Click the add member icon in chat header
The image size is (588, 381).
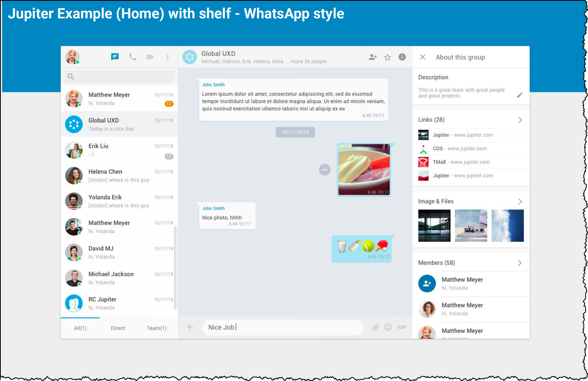pos(373,57)
